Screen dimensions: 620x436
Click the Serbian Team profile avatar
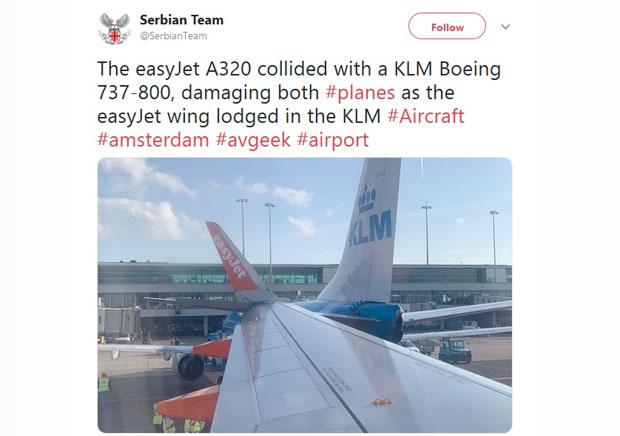[x=114, y=28]
